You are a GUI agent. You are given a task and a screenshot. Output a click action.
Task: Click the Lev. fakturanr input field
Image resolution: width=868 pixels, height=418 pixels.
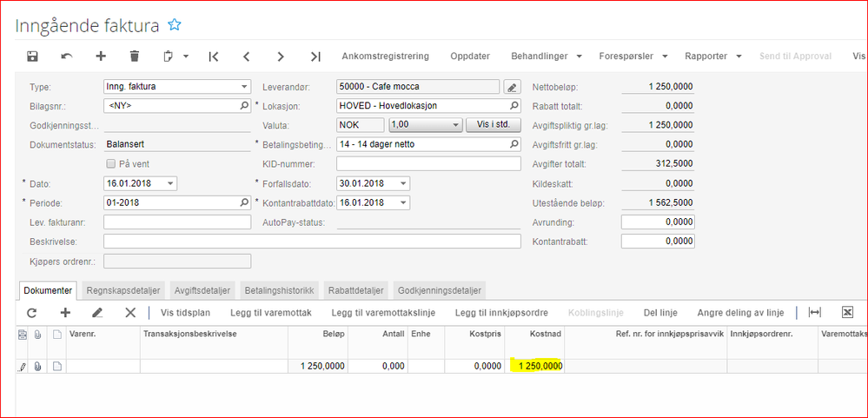[177, 222]
